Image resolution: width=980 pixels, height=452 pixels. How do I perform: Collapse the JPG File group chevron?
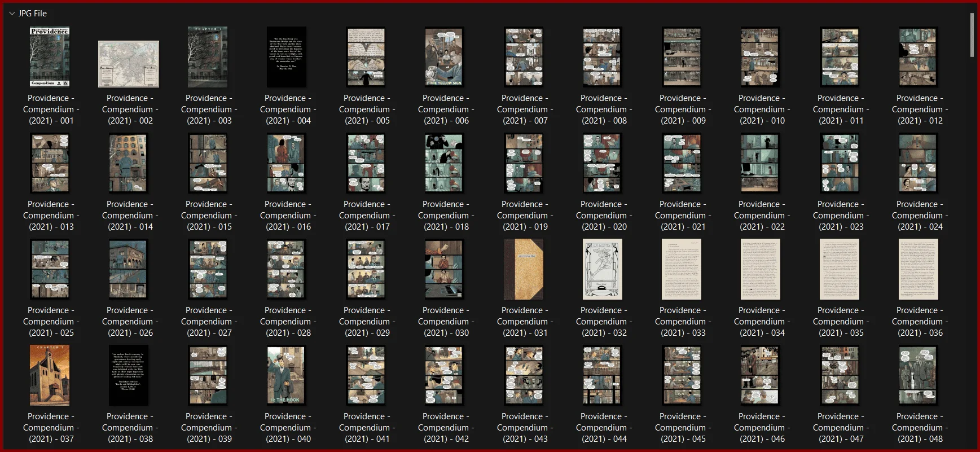click(x=12, y=14)
